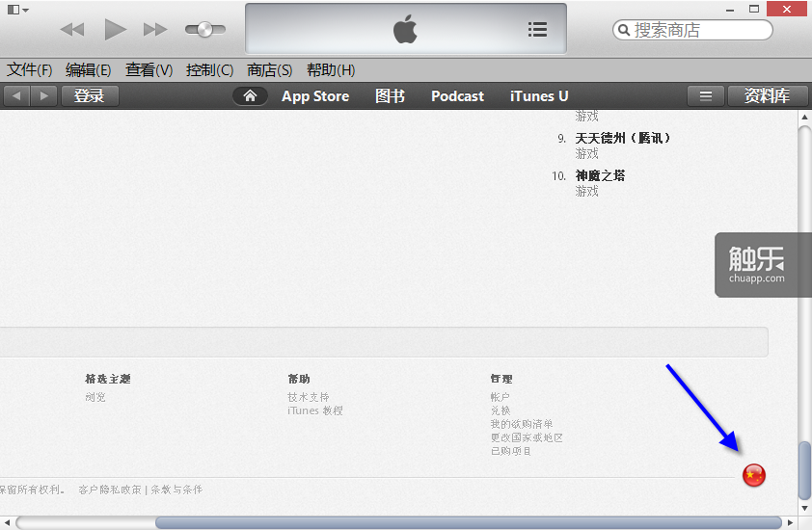The width and height of the screenshot is (812, 530).
Task: Click the rewind previous track button
Action: 72,30
